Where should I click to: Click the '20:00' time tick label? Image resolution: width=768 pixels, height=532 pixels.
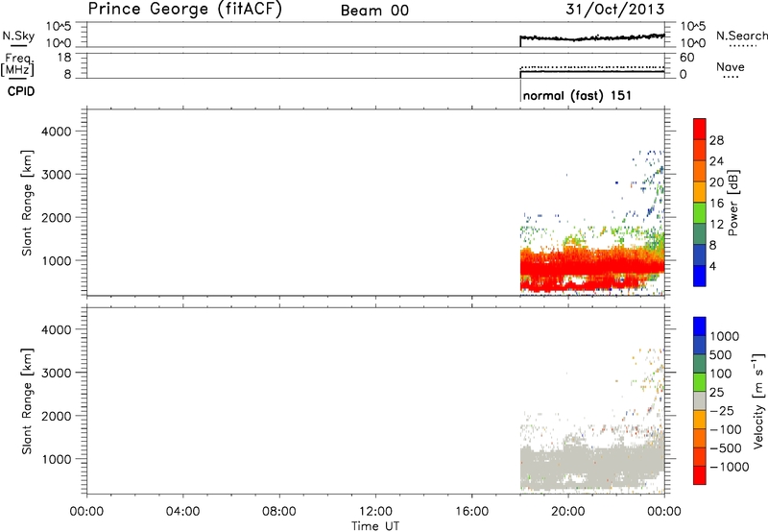pyautogui.click(x=567, y=512)
